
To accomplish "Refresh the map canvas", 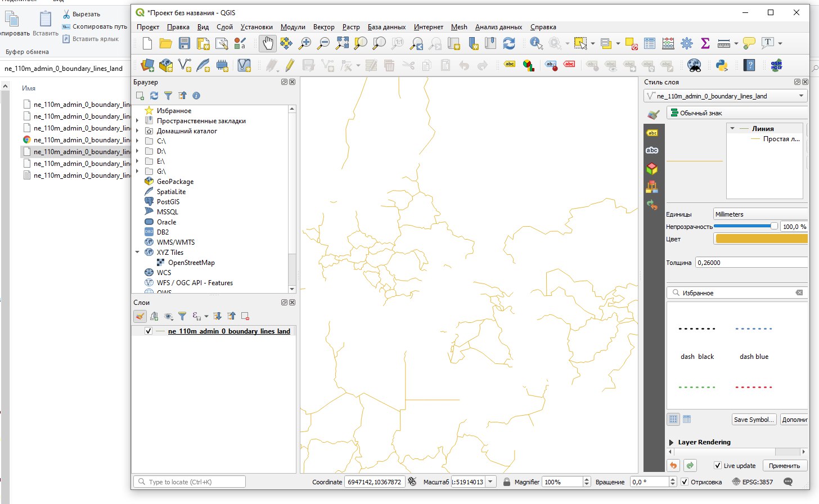I will tap(509, 43).
